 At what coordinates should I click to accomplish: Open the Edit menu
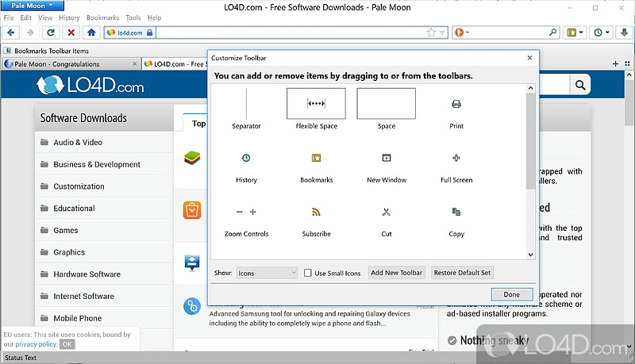coord(26,17)
